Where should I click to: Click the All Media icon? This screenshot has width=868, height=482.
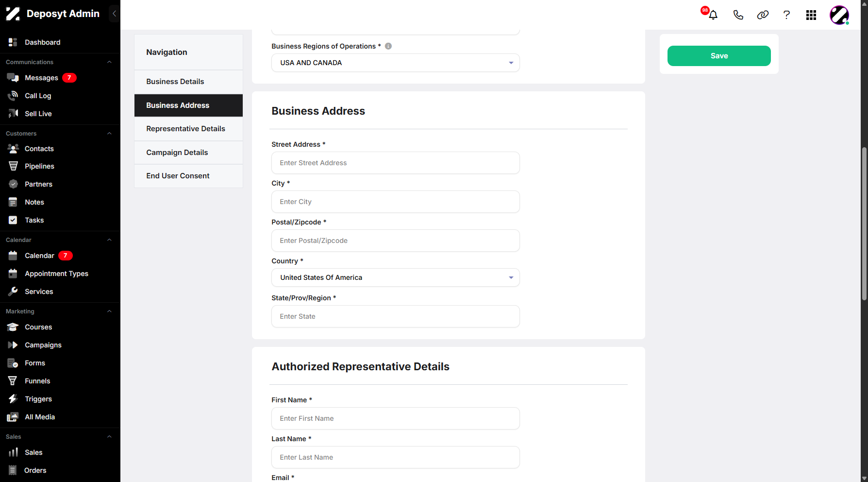[13, 417]
